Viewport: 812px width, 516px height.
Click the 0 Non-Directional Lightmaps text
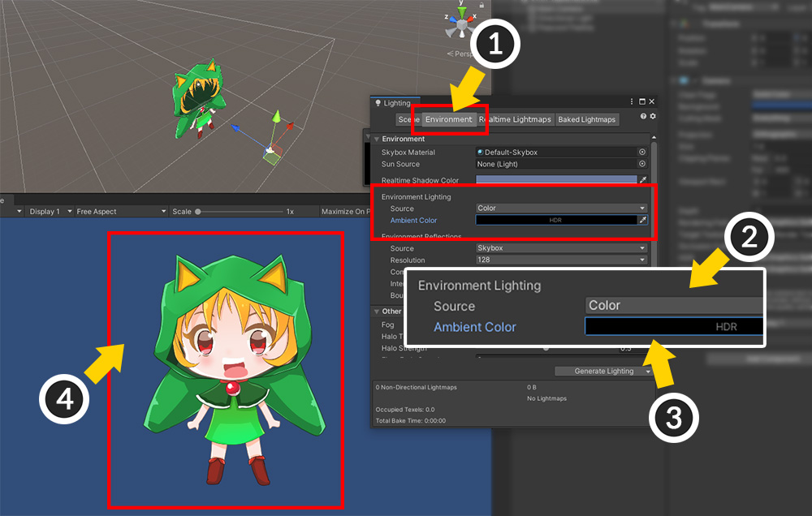click(x=416, y=387)
